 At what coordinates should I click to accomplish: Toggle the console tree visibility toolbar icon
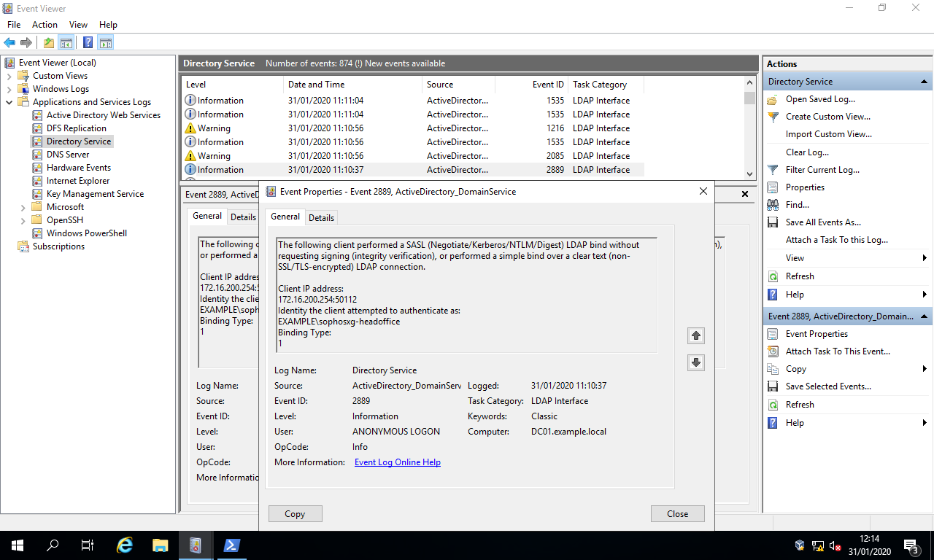[66, 42]
